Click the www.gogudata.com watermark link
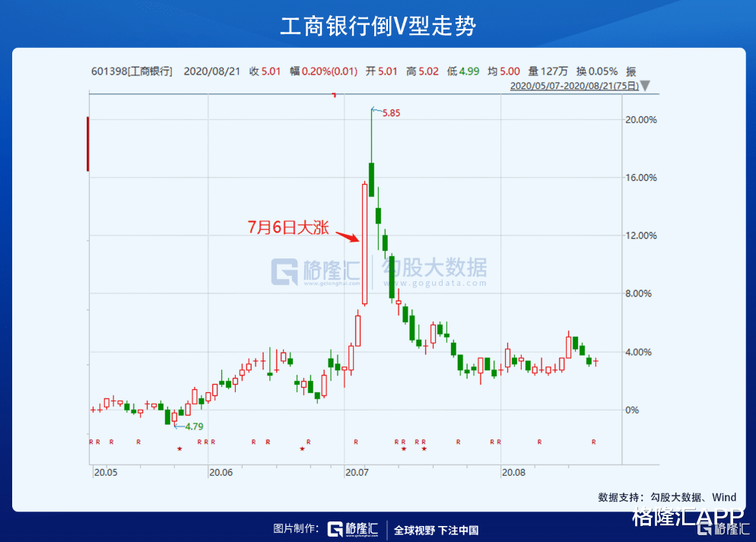 [x=437, y=281]
